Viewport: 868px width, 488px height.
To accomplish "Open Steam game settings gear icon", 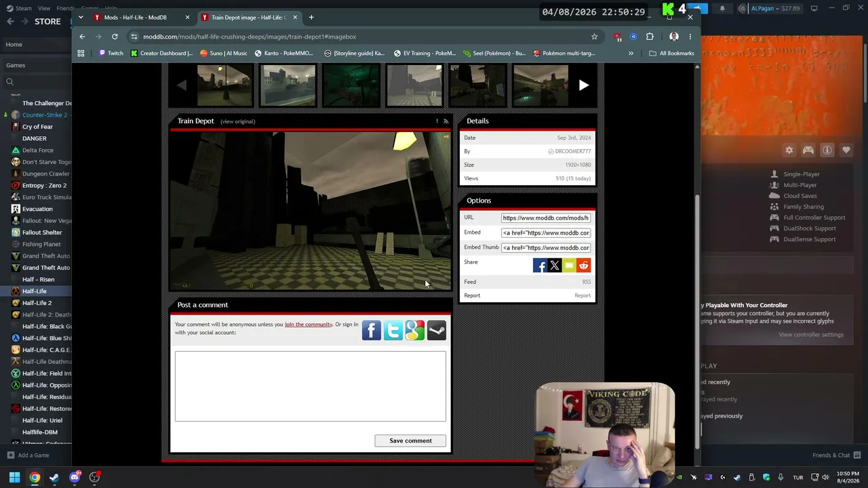I will click(789, 150).
